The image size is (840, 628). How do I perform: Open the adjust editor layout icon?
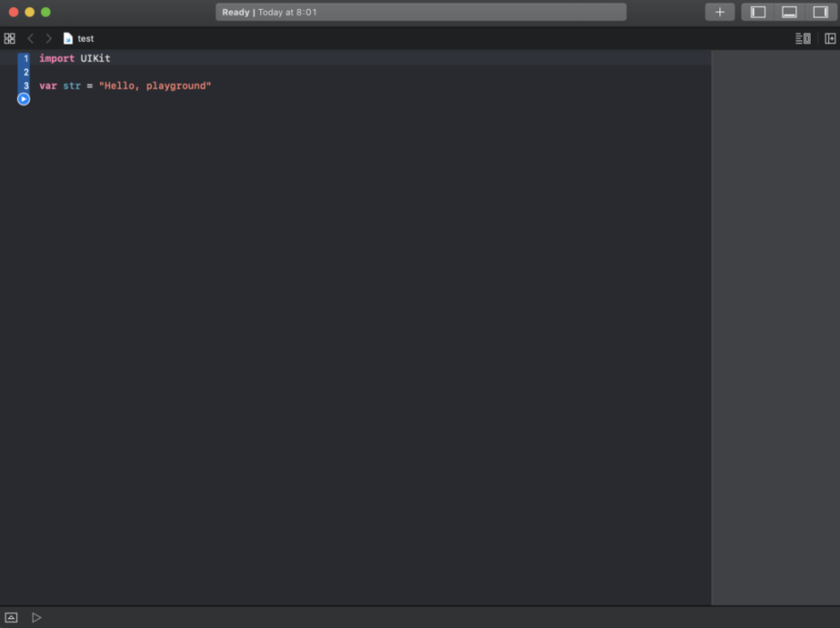click(x=829, y=38)
